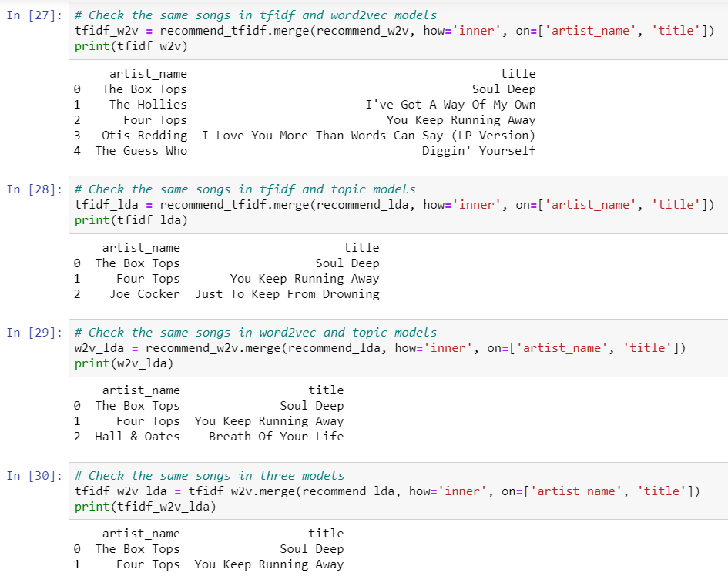Click "artist_name" header in the In [27] output
The width and height of the screenshot is (728, 576).
click(x=148, y=74)
